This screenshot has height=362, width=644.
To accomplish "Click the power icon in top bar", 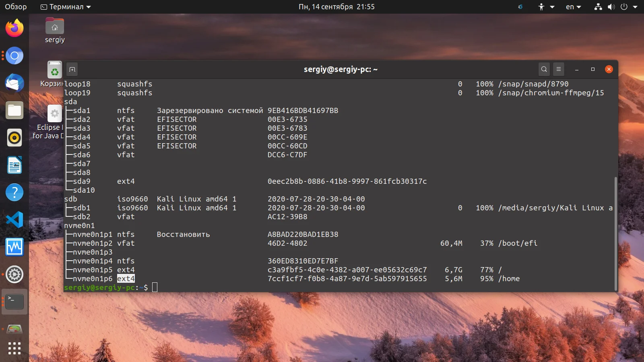I will pos(624,7).
